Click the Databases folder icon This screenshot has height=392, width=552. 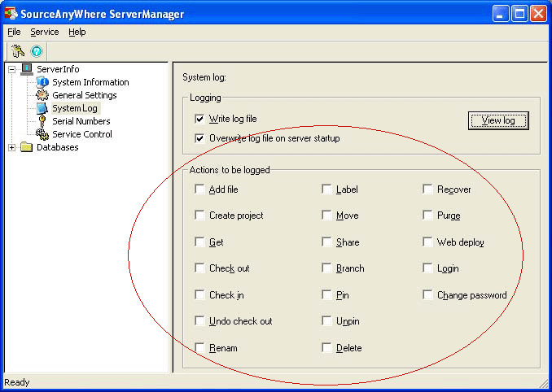(x=27, y=147)
